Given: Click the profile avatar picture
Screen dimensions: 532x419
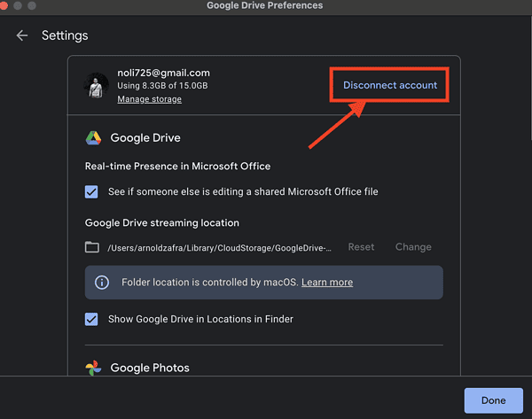Looking at the screenshot, I should click(97, 86).
